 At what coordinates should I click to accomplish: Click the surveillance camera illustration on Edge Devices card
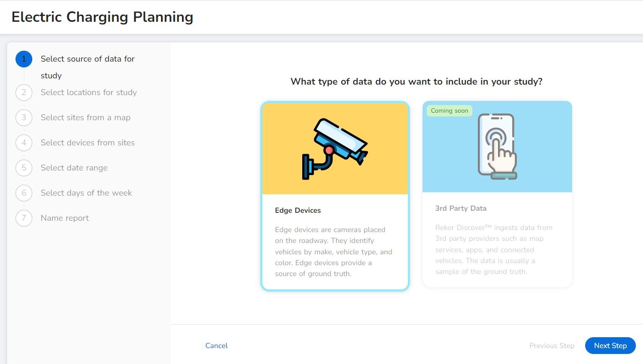334,147
